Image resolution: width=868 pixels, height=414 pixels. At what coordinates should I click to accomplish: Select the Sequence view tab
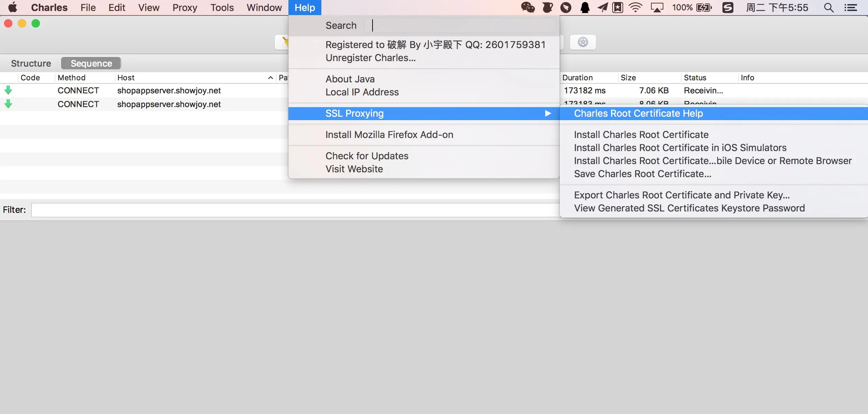pos(91,64)
